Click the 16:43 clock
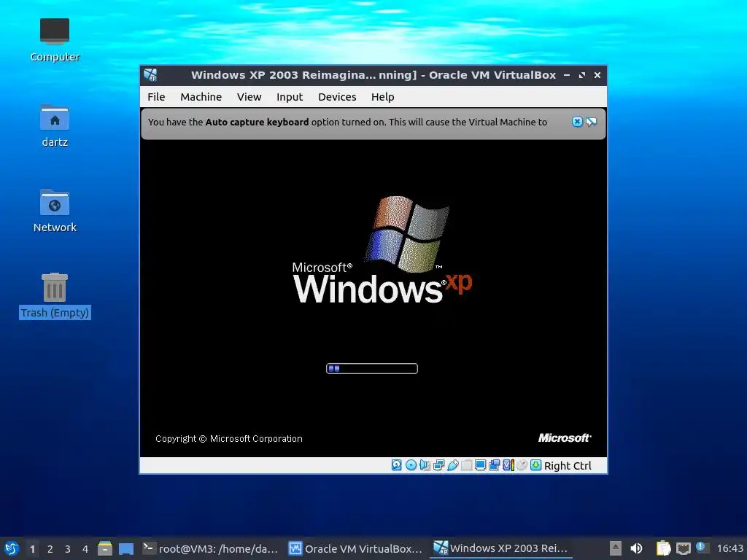Viewport: 747px width, 560px height. (x=729, y=548)
